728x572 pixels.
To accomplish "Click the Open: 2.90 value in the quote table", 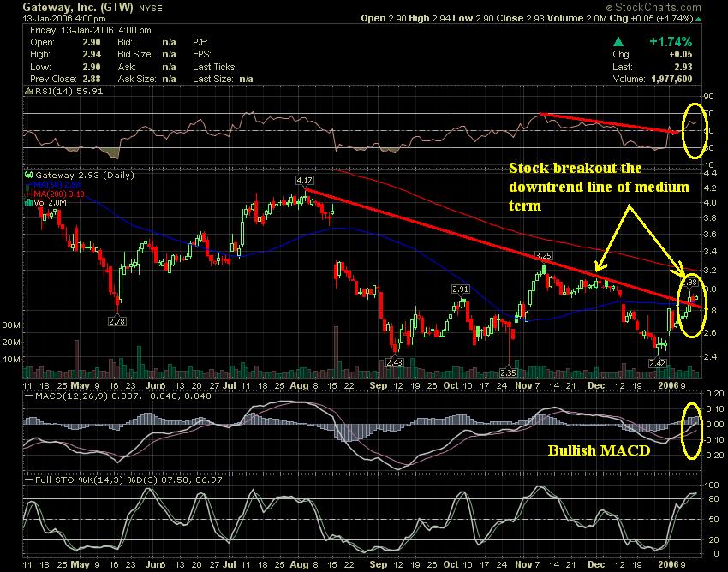I will pos(92,42).
